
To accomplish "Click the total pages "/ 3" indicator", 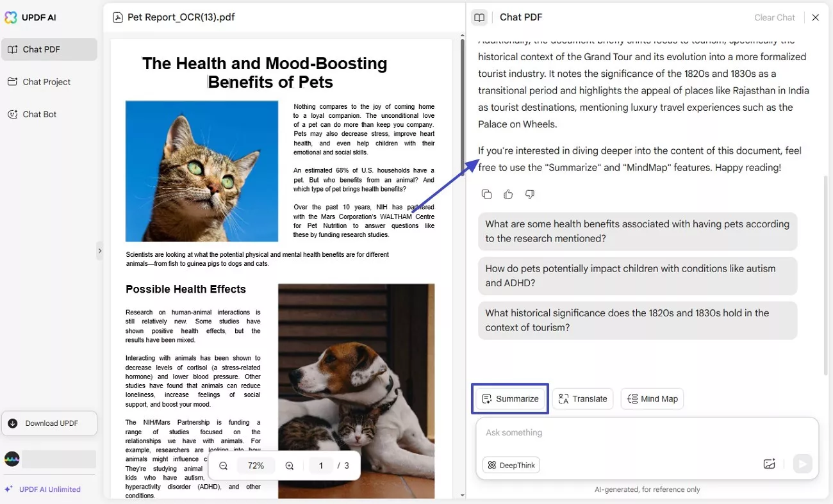I will [x=343, y=466].
